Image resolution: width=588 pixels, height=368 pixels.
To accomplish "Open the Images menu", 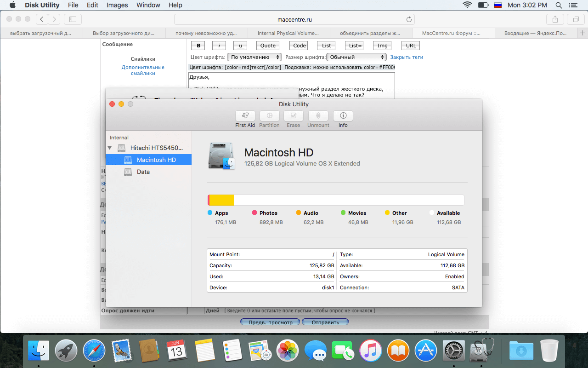I will (x=117, y=5).
